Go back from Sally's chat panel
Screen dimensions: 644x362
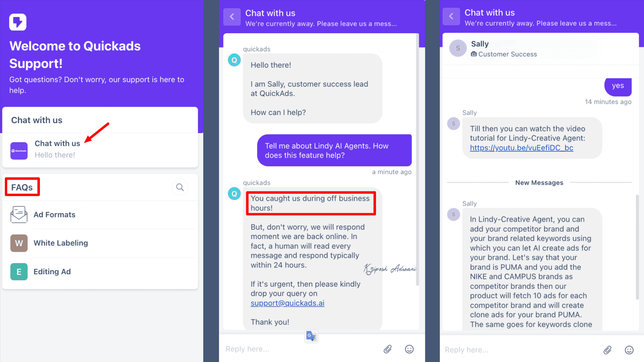point(451,16)
